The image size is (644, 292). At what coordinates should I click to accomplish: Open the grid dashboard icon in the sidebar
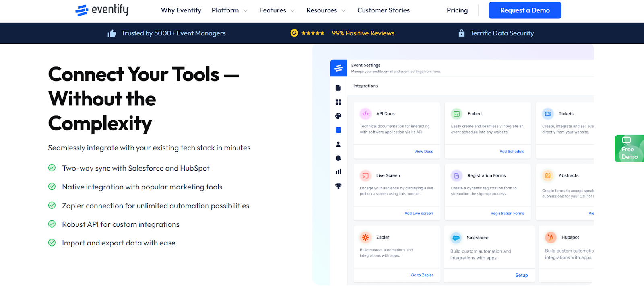pos(338,102)
